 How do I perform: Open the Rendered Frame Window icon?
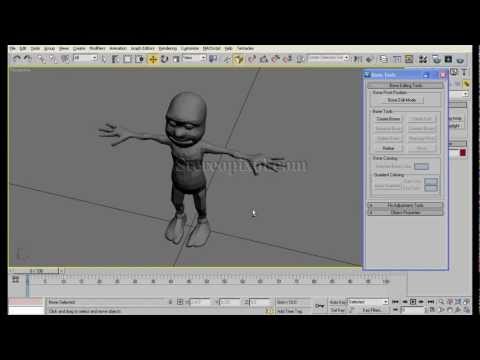tap(448, 59)
